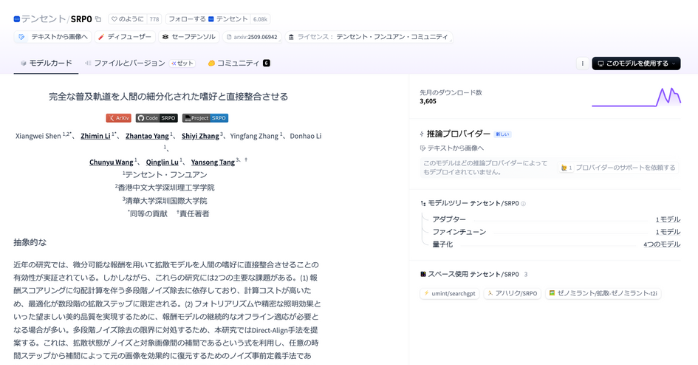
Task: Open author link Shiyi Zhang
Action: (200, 136)
